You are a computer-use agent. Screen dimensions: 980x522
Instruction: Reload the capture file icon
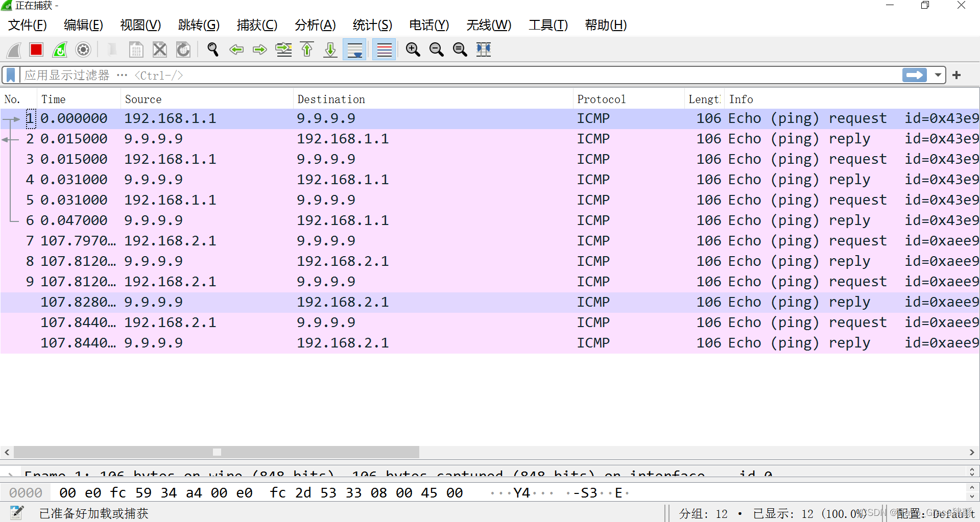pyautogui.click(x=183, y=49)
